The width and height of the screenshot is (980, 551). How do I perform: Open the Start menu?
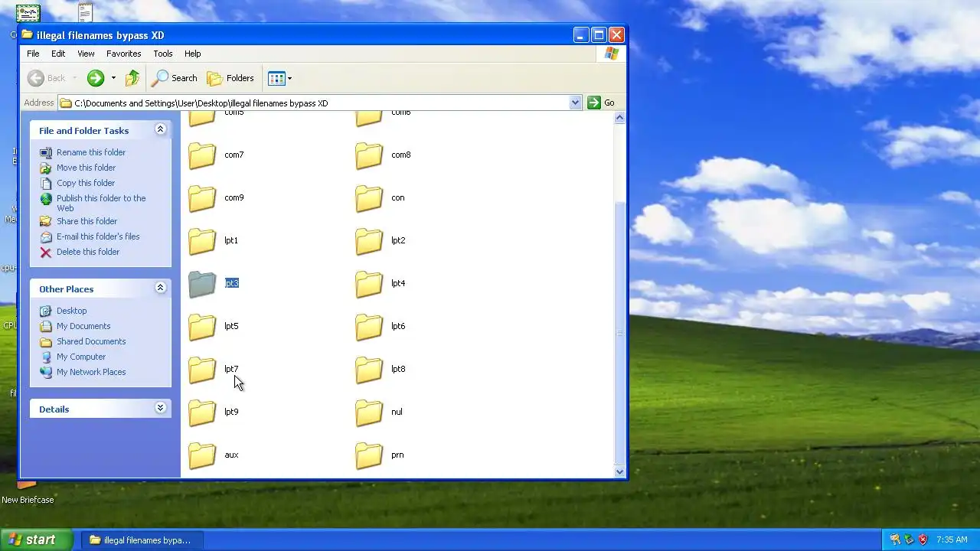36,540
